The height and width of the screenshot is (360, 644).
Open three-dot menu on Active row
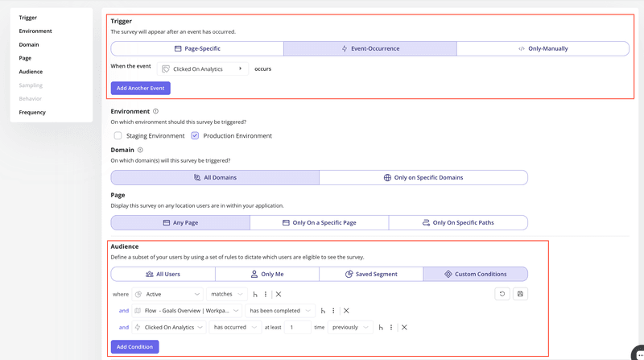pyautogui.click(x=266, y=294)
